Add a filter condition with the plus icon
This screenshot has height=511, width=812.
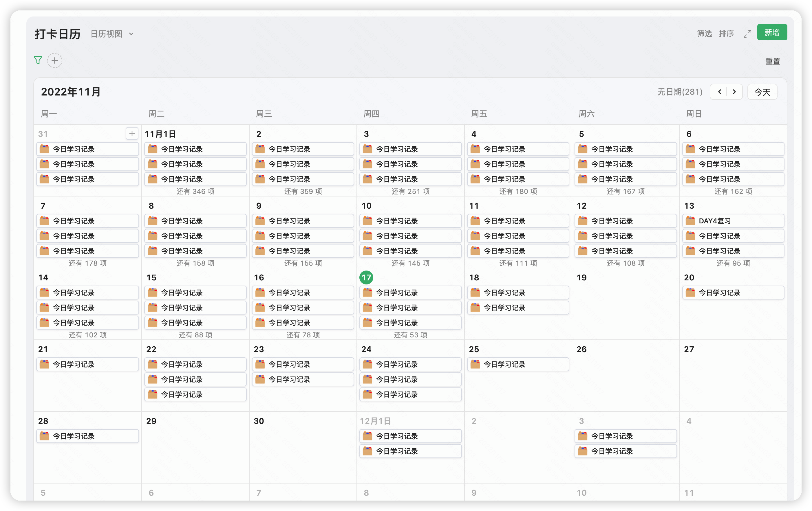point(55,61)
